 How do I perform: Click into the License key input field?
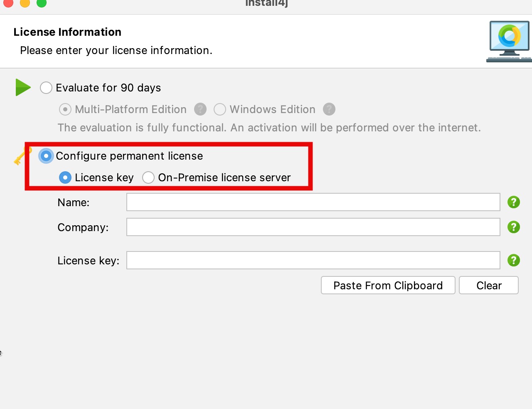click(x=313, y=260)
